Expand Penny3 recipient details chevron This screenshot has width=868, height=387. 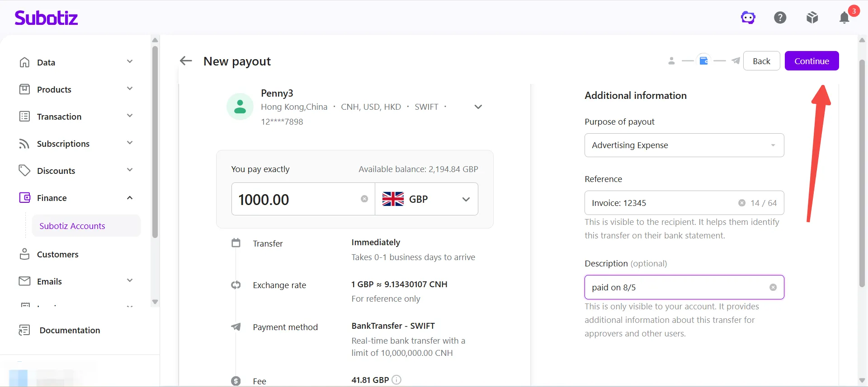(478, 107)
